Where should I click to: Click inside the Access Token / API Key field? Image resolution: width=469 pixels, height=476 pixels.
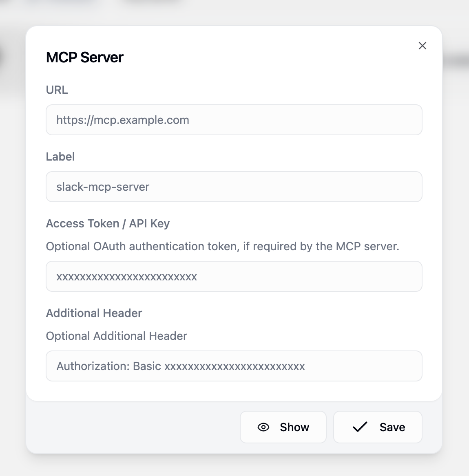(234, 276)
